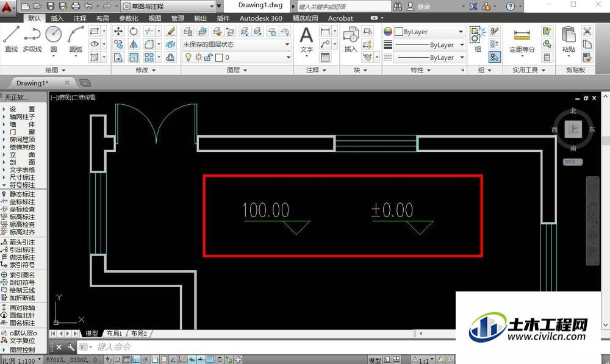
Task: Click the 组 group tool icon
Action: [478, 39]
